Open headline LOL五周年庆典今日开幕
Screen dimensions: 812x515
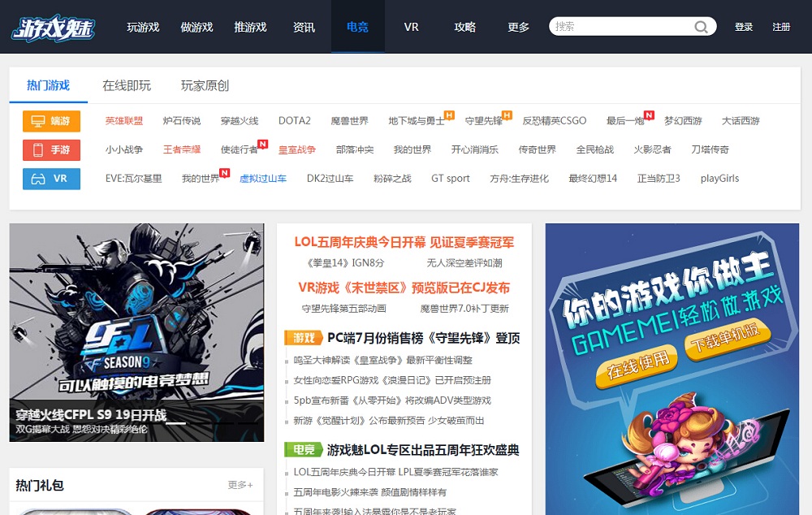click(404, 242)
